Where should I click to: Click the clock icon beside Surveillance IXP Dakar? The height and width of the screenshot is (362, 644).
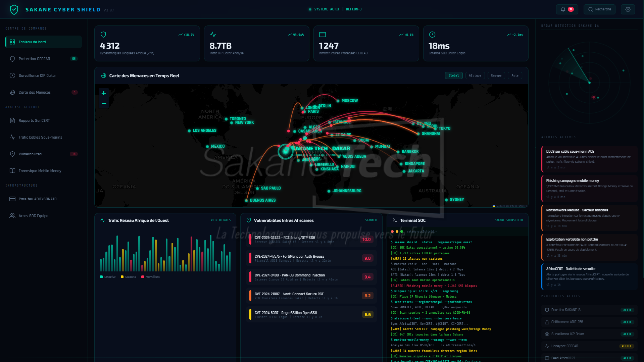pyautogui.click(x=12, y=75)
